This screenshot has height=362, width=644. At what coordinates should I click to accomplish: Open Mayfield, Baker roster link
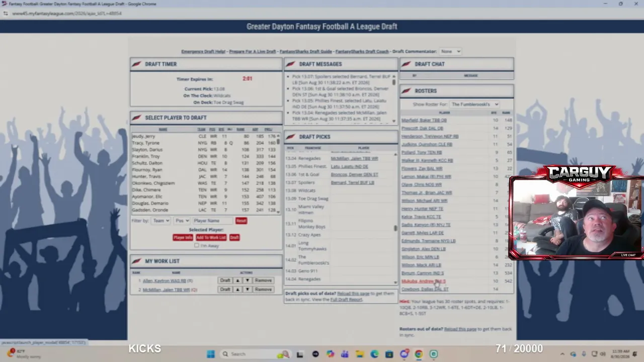coord(424,120)
